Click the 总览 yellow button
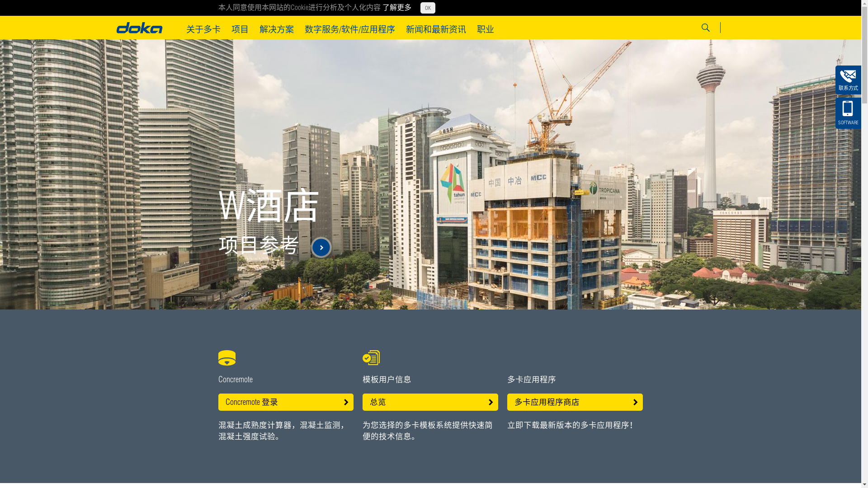The width and height of the screenshot is (868, 488). [x=429, y=402]
